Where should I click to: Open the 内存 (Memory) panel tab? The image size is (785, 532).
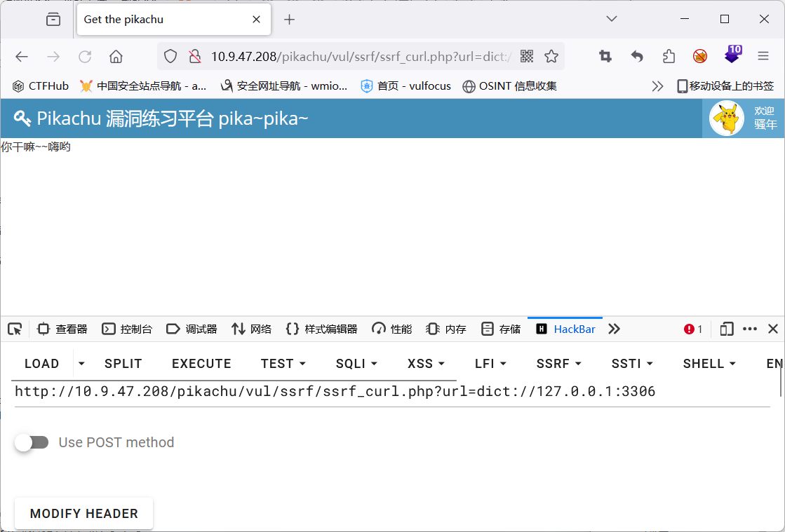(445, 328)
